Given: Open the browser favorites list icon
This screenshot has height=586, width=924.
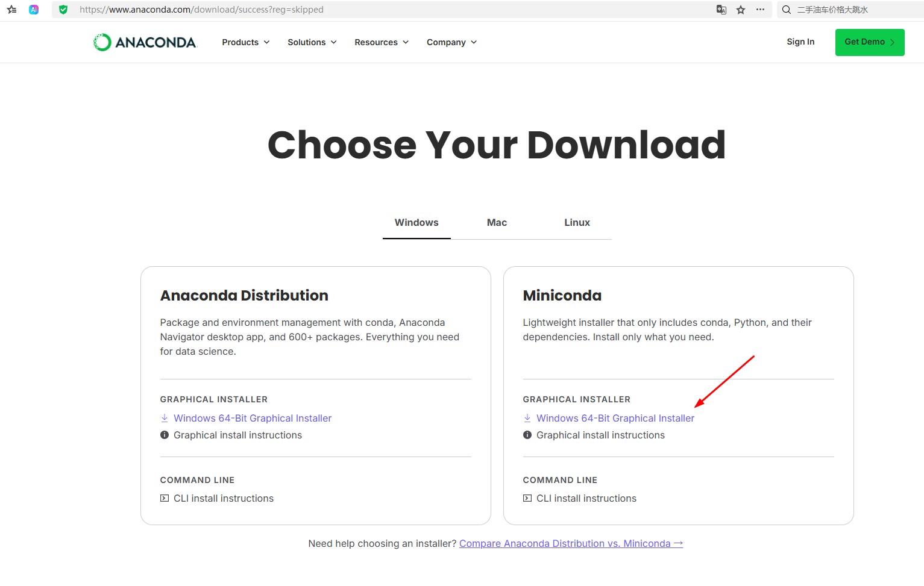Looking at the screenshot, I should (x=11, y=10).
